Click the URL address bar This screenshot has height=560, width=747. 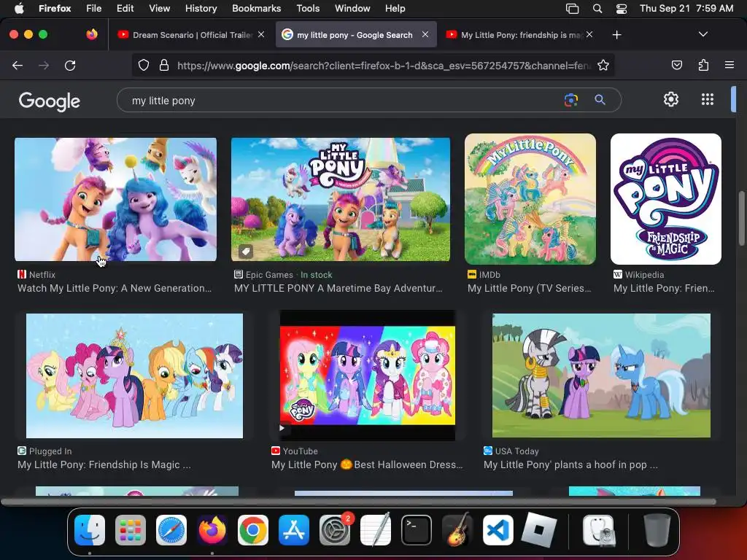[x=384, y=65]
